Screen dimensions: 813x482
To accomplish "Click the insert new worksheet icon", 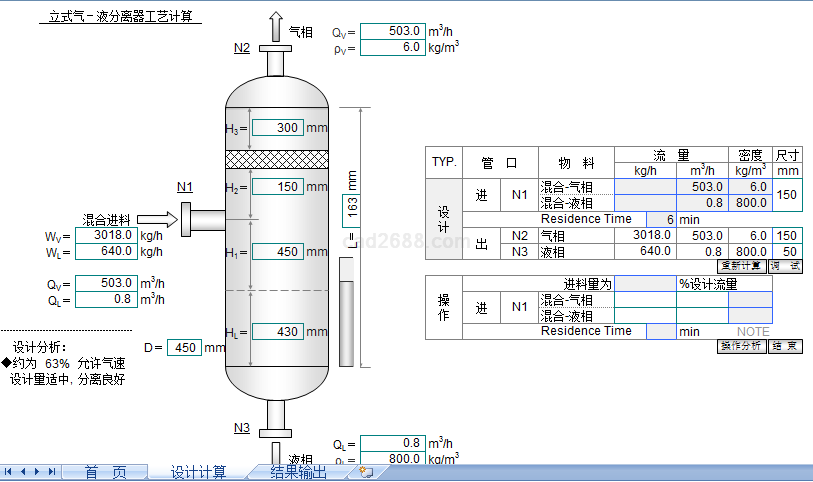I will 366,472.
